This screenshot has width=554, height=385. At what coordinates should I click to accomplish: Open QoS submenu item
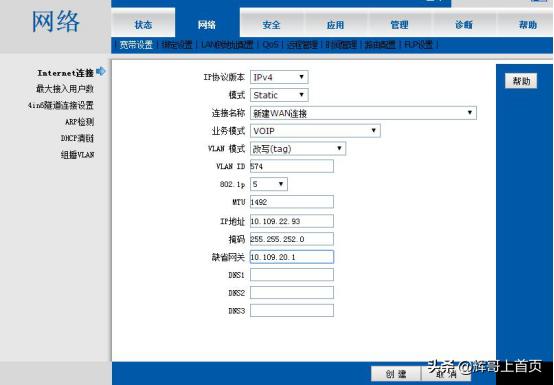tap(270, 45)
